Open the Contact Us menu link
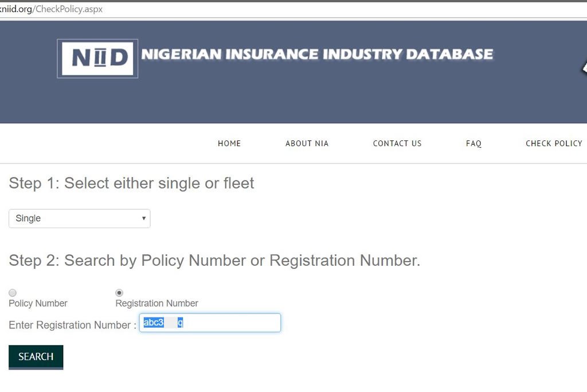The width and height of the screenshot is (587, 392). click(397, 143)
